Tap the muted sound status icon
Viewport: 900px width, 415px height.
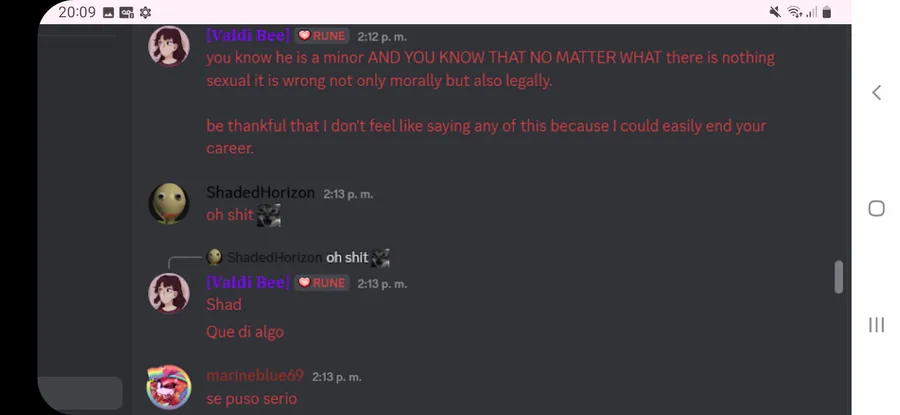775,12
